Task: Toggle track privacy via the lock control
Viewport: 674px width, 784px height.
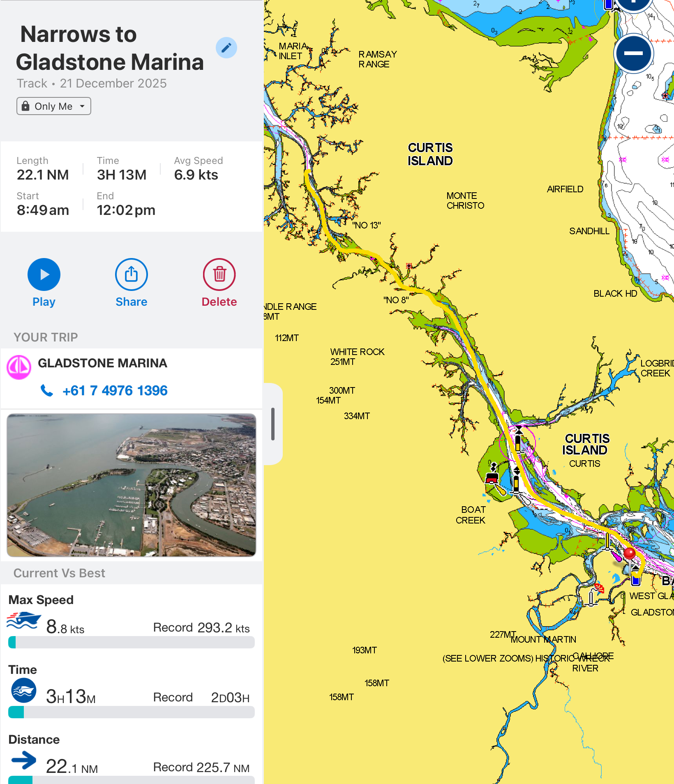Action: tap(25, 106)
